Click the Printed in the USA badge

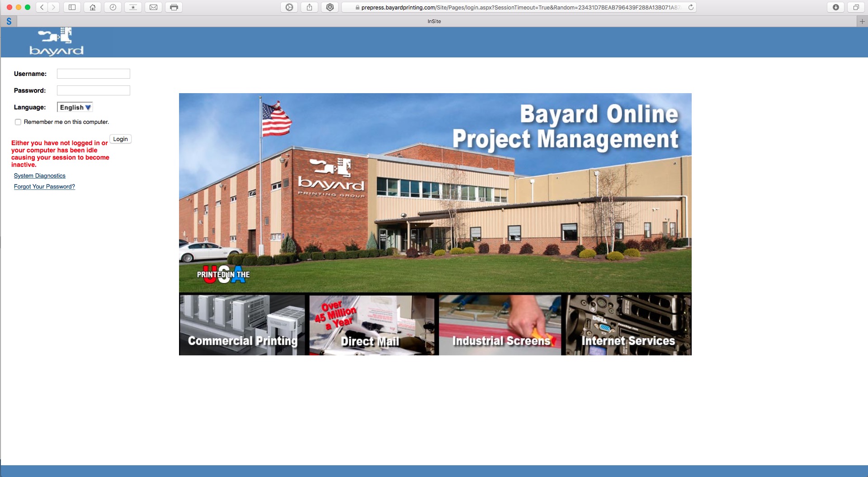click(x=223, y=274)
